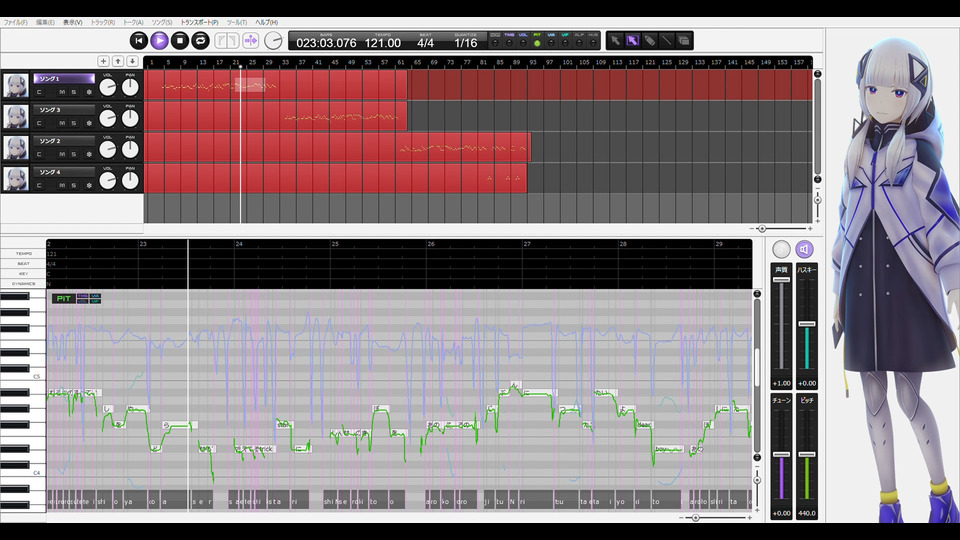This screenshot has height=540, width=960.
Task: Select the pen/pencil tool
Action: click(x=650, y=40)
